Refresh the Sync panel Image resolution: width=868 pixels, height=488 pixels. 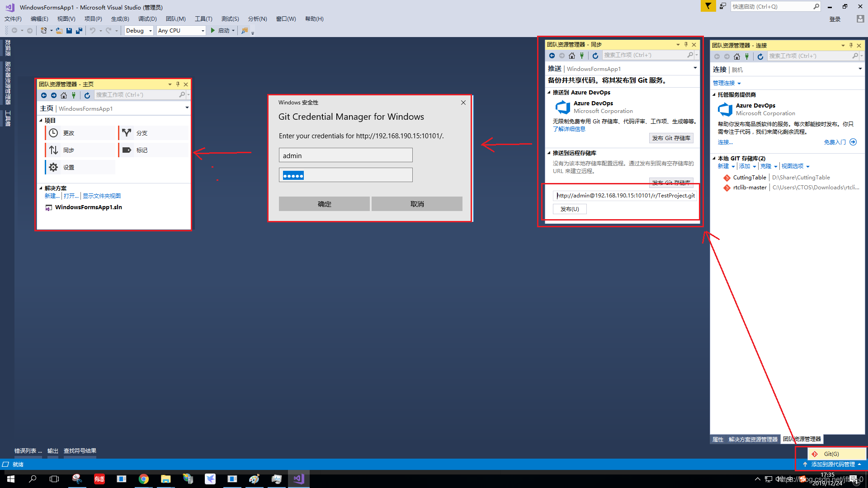tap(595, 56)
